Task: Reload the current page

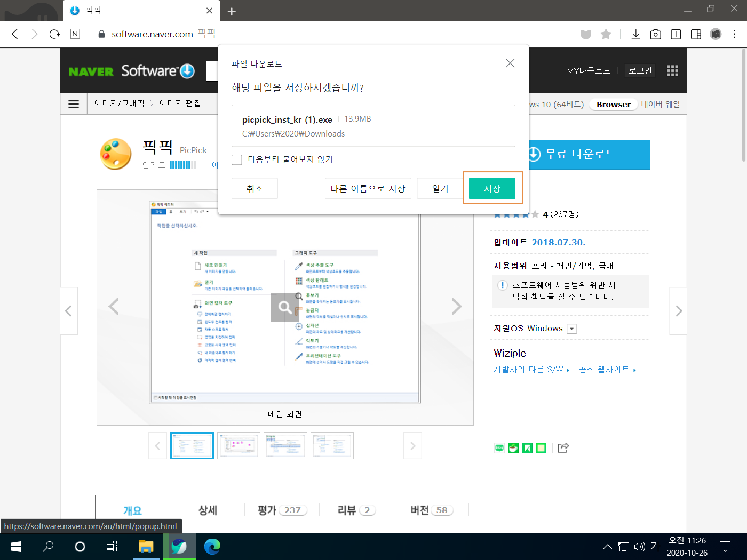Action: [54, 34]
